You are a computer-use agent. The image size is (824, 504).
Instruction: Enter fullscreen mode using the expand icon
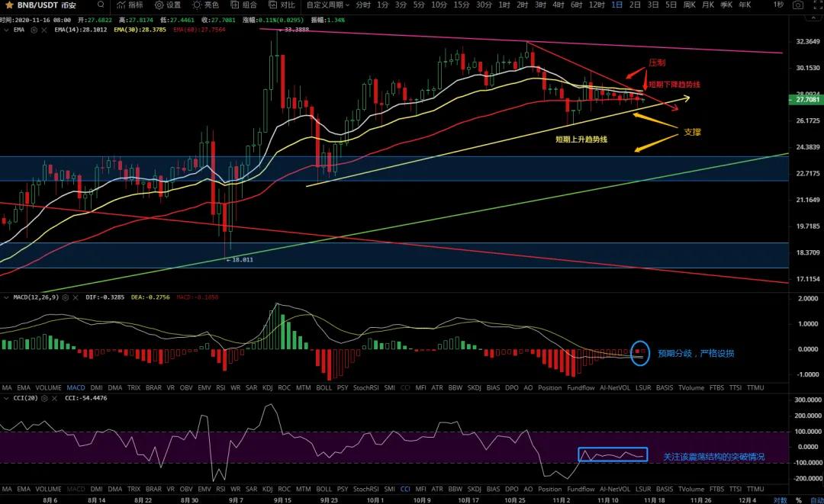tap(816, 5)
